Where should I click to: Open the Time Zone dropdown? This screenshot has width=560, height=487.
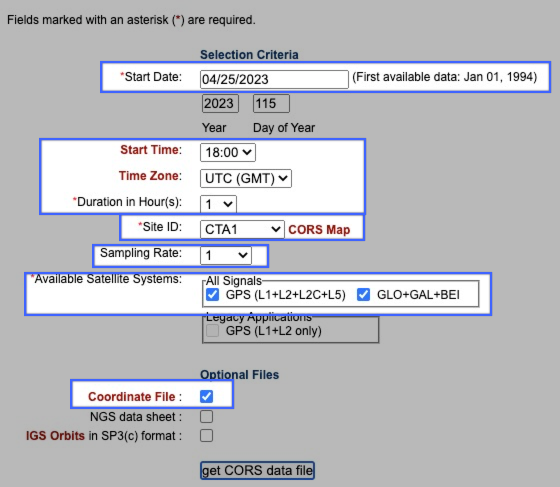[x=246, y=178]
